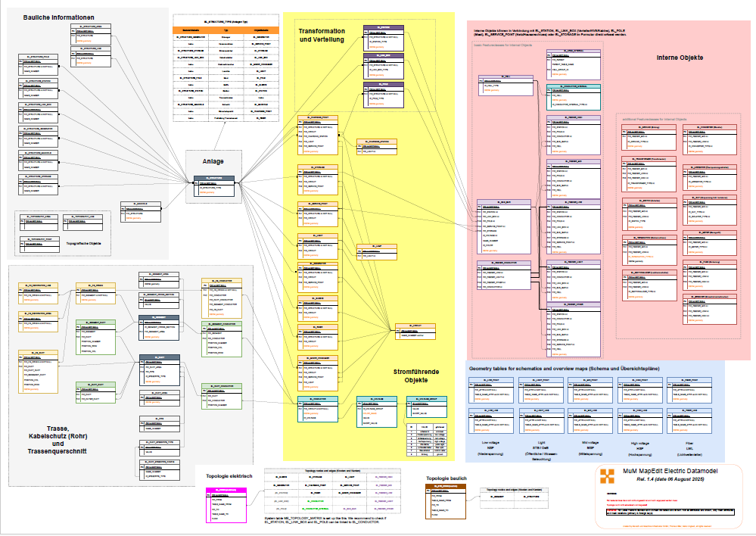Select the black-bordered remark box in legend
Image resolution: width=756 pixels, height=536 pixels.
[670, 511]
